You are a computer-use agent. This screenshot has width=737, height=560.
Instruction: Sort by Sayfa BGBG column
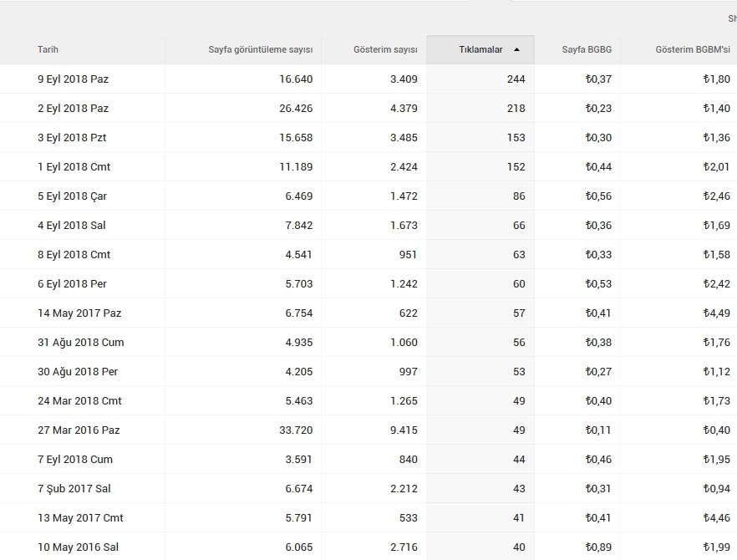click(x=587, y=49)
